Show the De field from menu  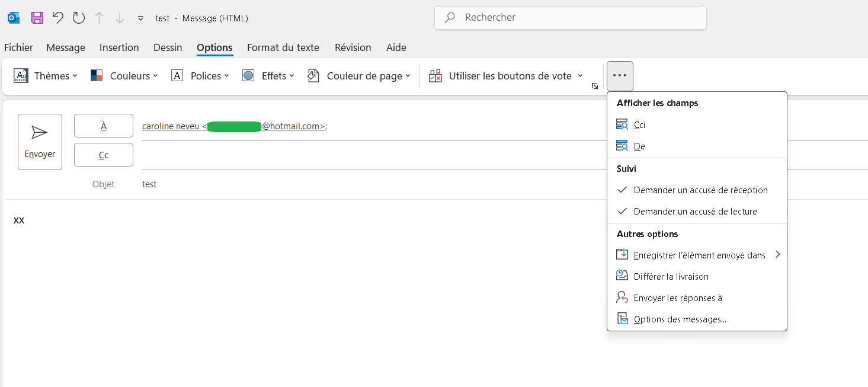coord(697,146)
